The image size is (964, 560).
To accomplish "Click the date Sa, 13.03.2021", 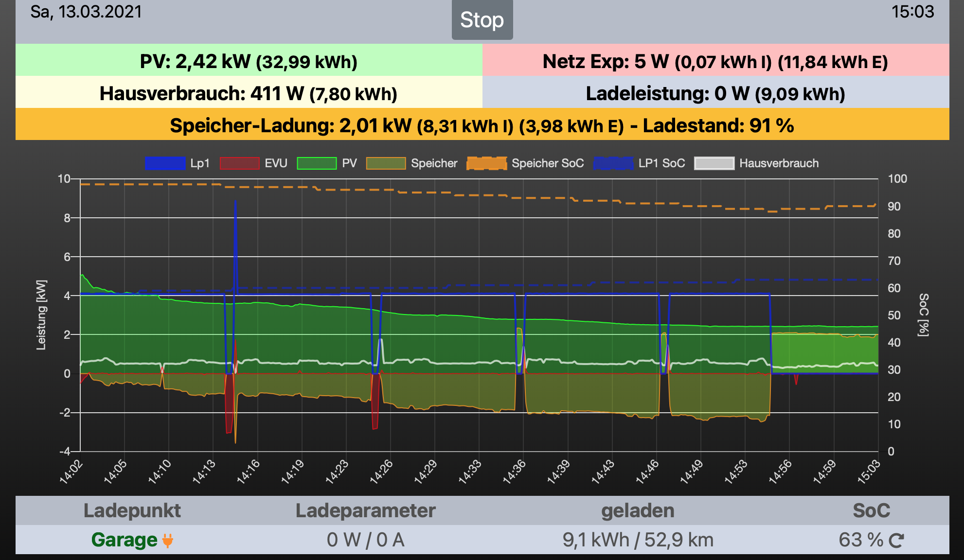I will (x=86, y=12).
